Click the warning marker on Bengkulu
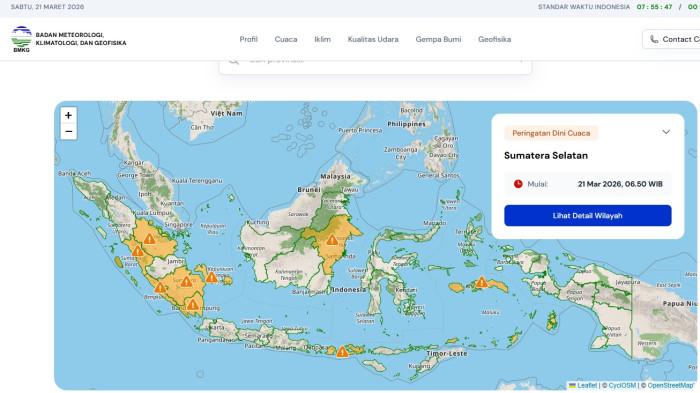700x393 pixels. (x=159, y=288)
